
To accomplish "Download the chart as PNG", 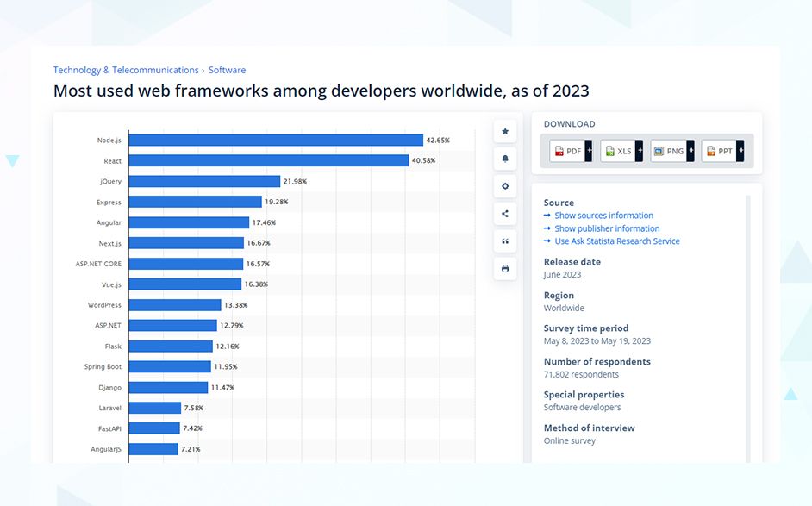I will tap(669, 151).
